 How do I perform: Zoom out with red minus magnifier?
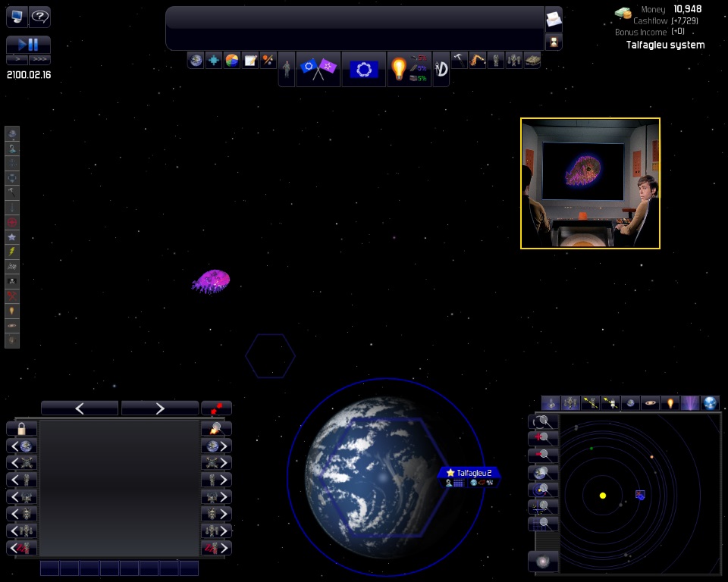543,455
